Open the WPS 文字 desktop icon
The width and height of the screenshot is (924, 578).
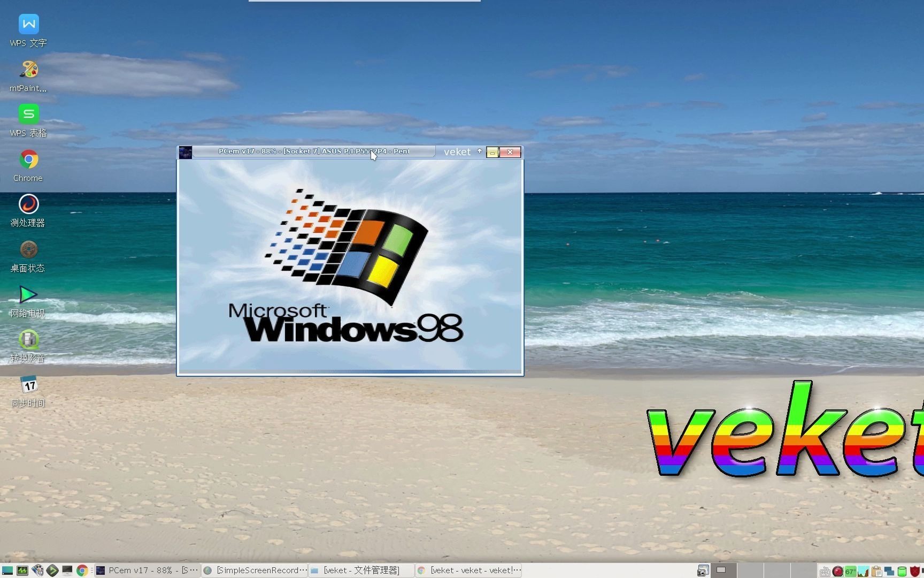pyautogui.click(x=28, y=31)
